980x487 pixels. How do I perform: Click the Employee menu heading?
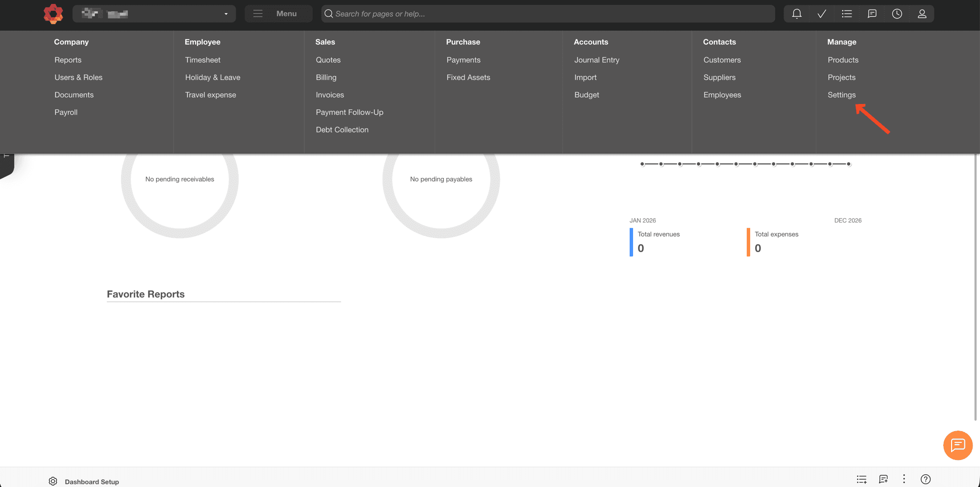point(202,42)
